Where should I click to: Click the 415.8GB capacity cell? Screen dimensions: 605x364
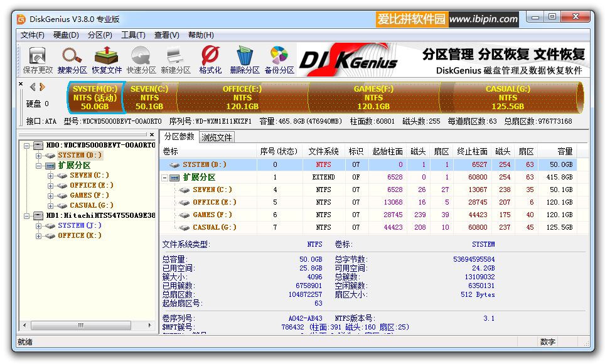pos(559,177)
